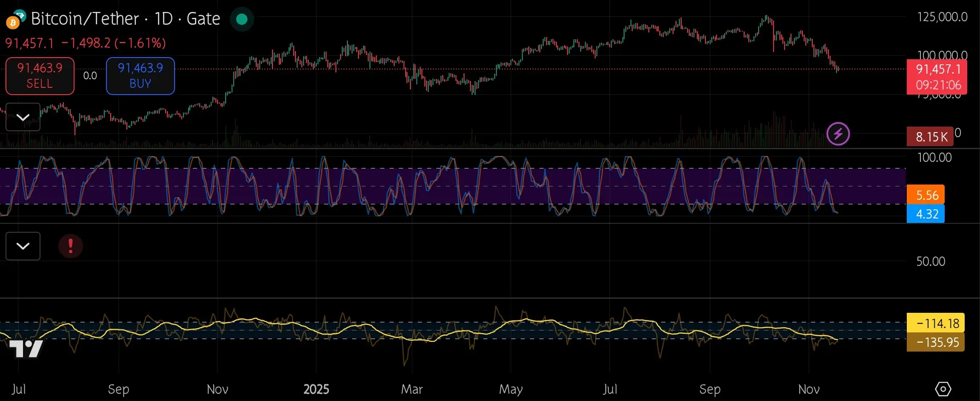Click the blue 4.32 indicator value label

point(926,213)
